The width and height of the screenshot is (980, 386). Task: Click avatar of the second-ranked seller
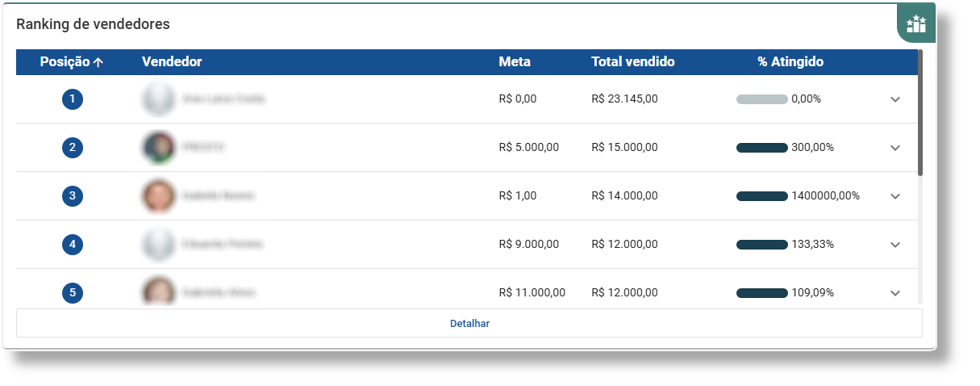click(158, 148)
